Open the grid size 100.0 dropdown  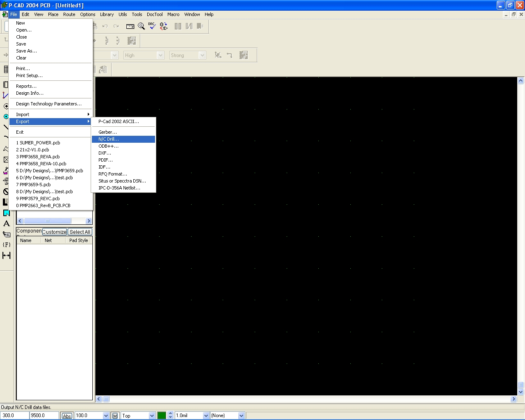tap(106, 415)
